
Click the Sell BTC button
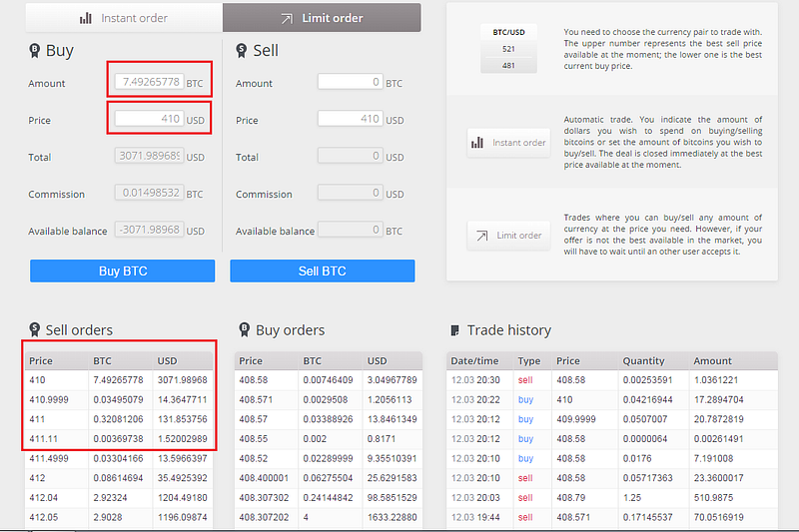[322, 270]
